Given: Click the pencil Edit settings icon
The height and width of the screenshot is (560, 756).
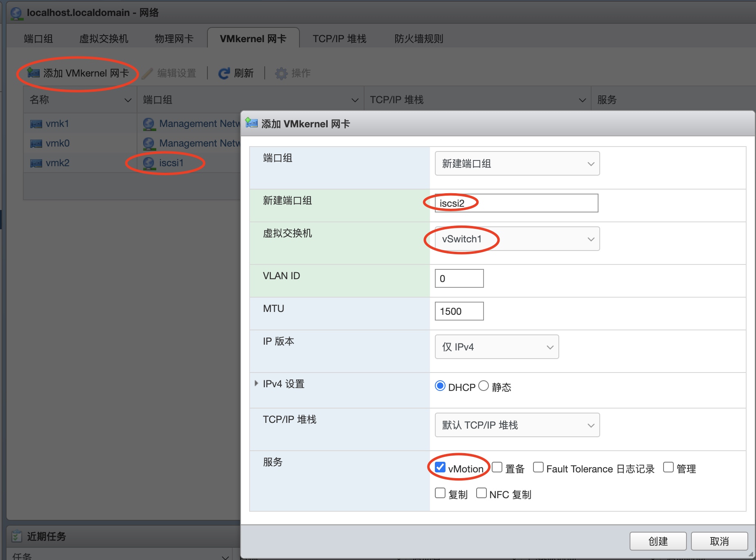Looking at the screenshot, I should click(x=147, y=73).
